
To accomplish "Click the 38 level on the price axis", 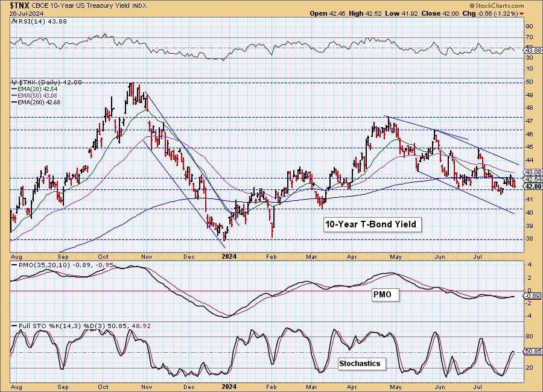I will click(x=530, y=239).
